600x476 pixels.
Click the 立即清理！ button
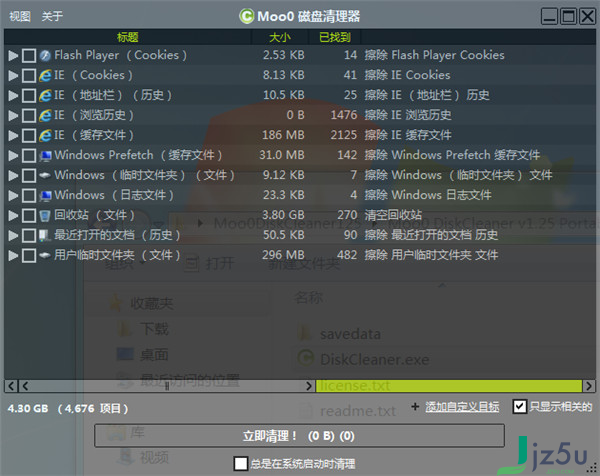coord(299,435)
